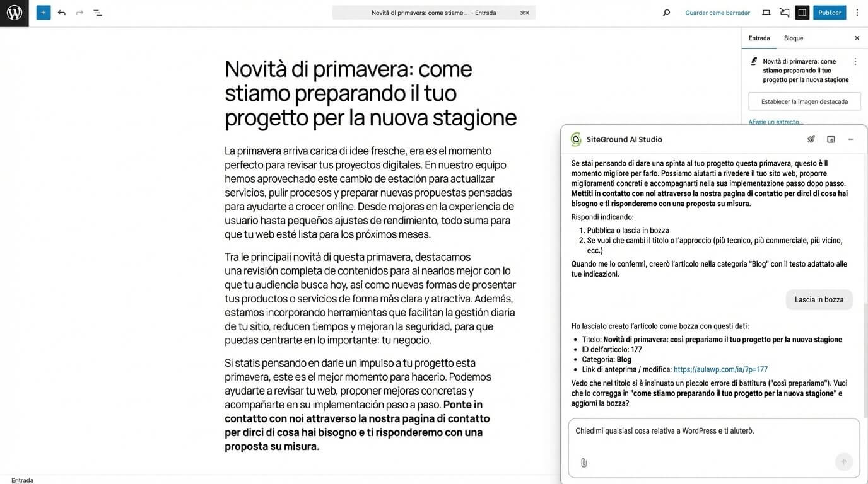Toggle the settings sidebar panel icon

(802, 12)
